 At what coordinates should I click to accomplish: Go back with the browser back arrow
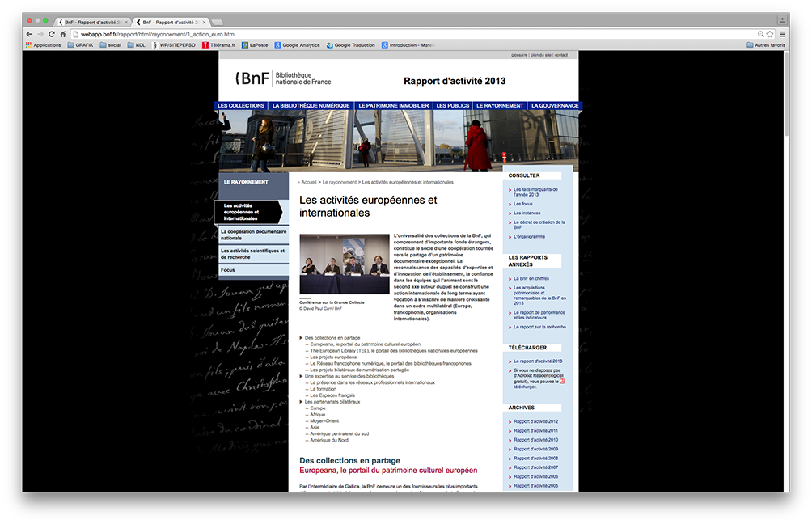(29, 34)
